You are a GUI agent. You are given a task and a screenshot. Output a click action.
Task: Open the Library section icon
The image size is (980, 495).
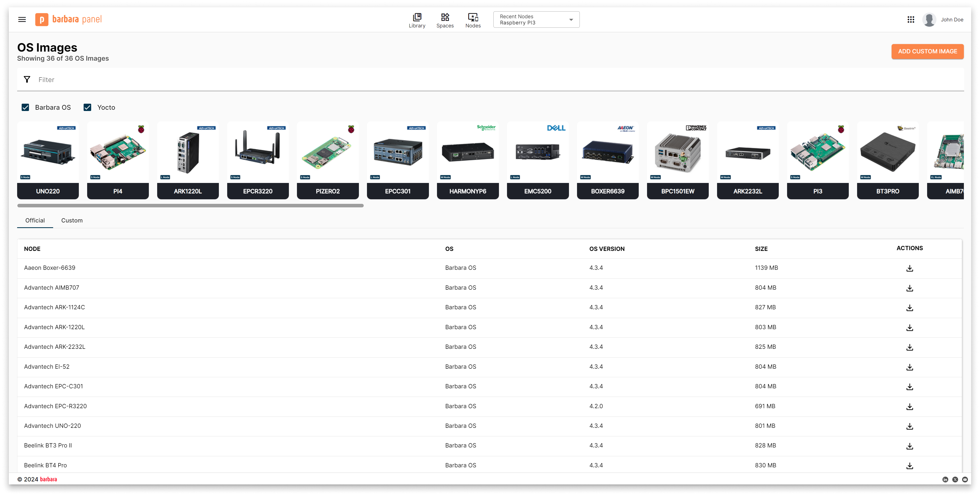pyautogui.click(x=417, y=19)
